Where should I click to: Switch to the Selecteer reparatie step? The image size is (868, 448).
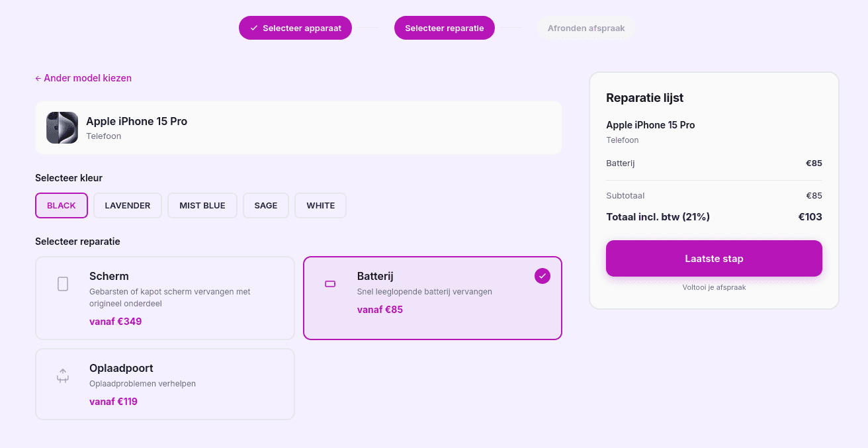pos(444,28)
